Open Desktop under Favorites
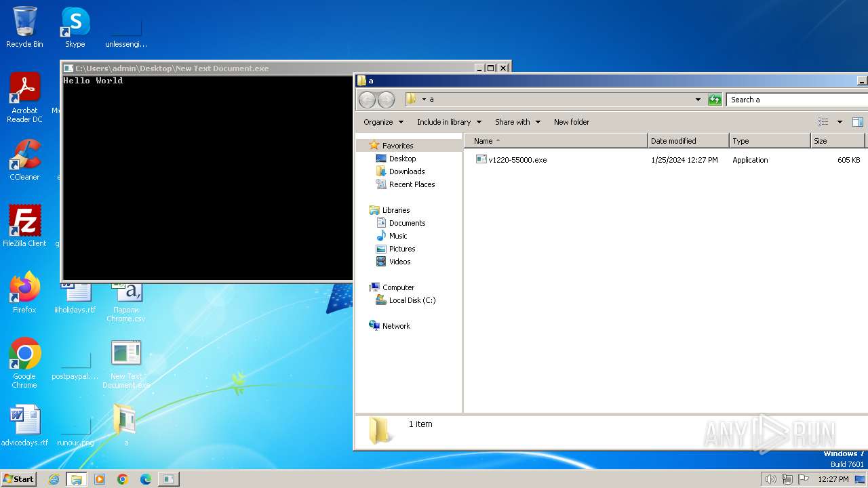The width and height of the screenshot is (868, 488). tap(402, 159)
